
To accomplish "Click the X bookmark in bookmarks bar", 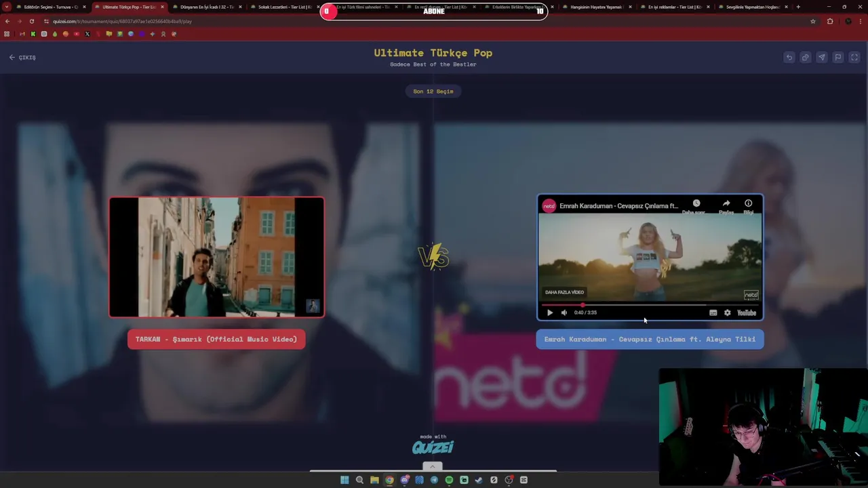I will tap(87, 34).
